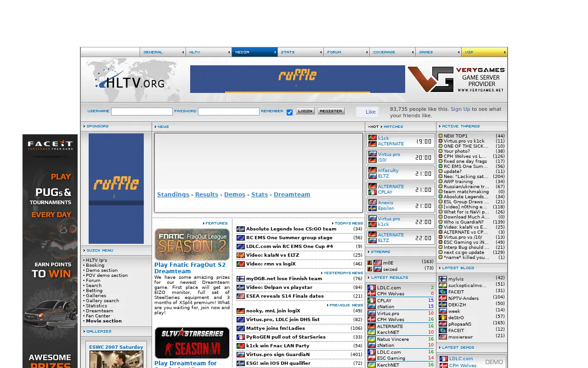
Task: Click the flag icon beside the NiPTV-Anders blog
Action: coord(443,298)
